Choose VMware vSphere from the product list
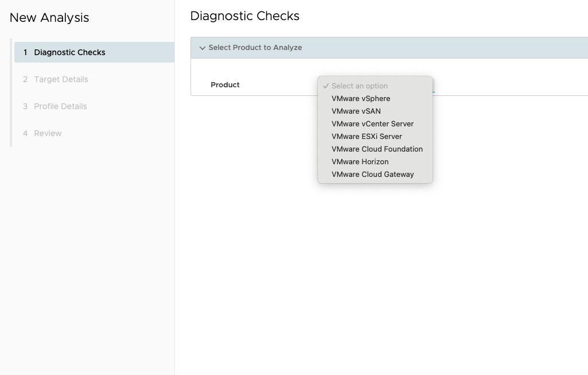Viewport: 588px width, 375px height. coord(375,98)
